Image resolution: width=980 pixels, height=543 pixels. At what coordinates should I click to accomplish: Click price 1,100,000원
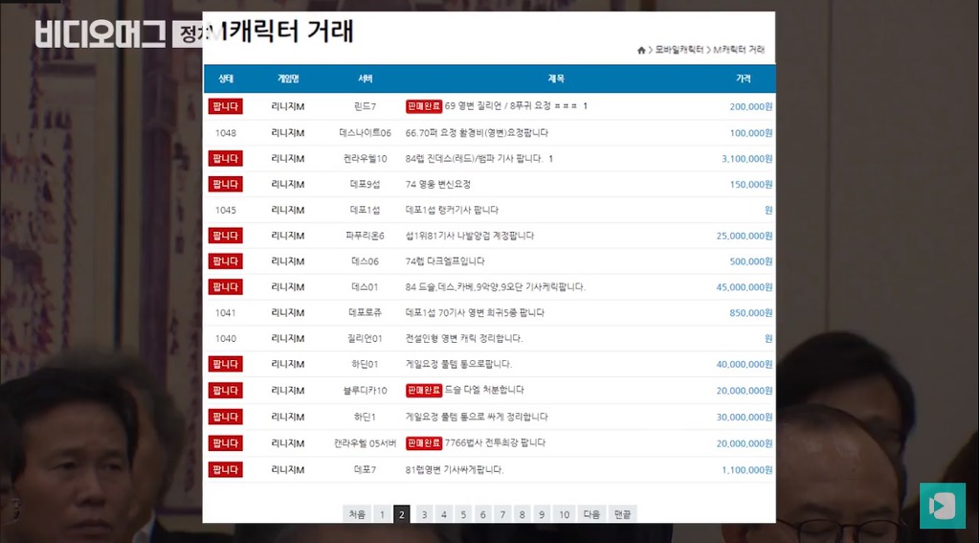746,469
